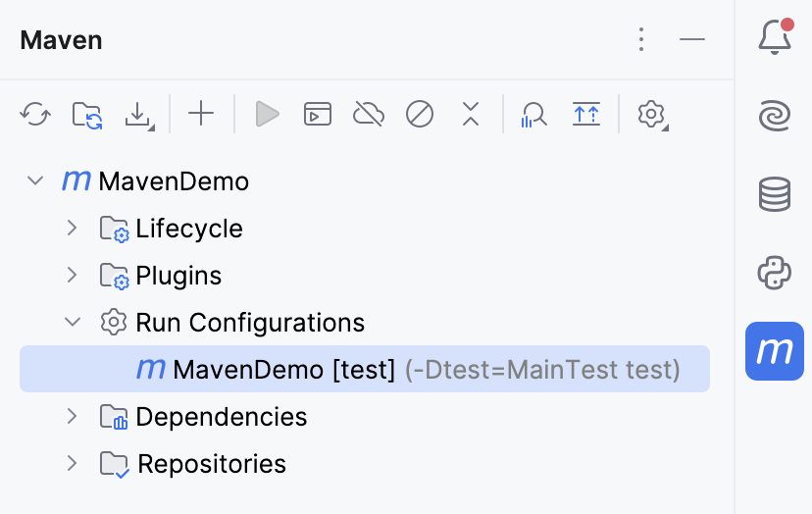The width and height of the screenshot is (812, 514).
Task: Collapse all nodes in Maven tree
Action: pyautogui.click(x=471, y=115)
